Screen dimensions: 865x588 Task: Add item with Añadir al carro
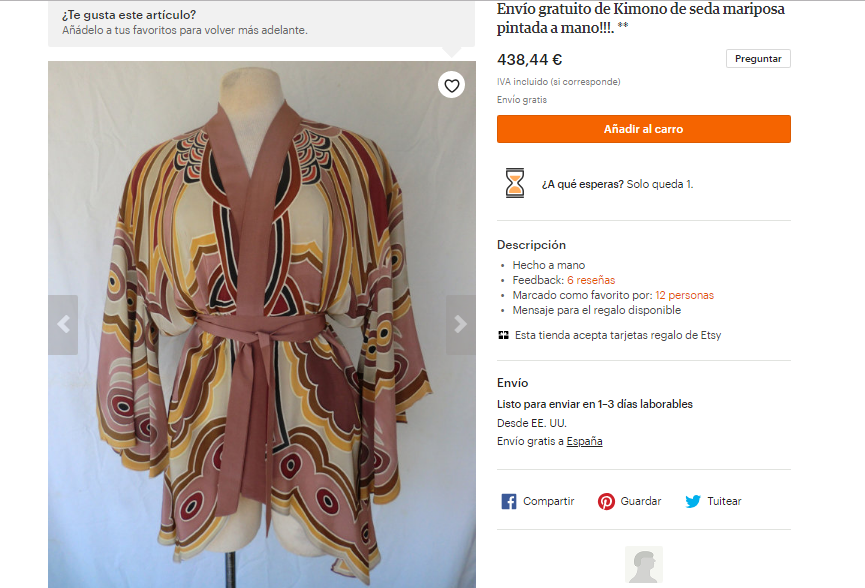[643, 129]
